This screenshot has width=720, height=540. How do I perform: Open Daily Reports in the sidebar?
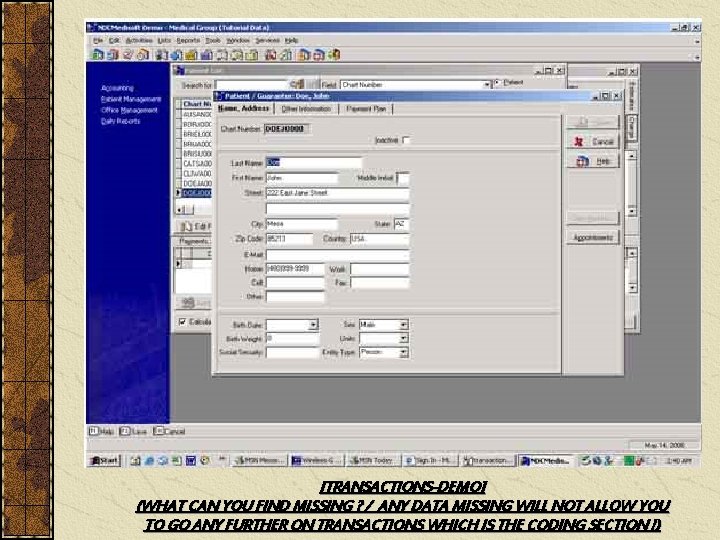point(120,121)
